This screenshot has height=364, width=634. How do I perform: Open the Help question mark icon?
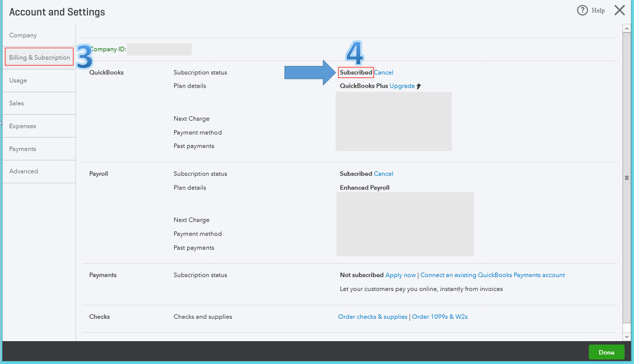[x=583, y=10]
